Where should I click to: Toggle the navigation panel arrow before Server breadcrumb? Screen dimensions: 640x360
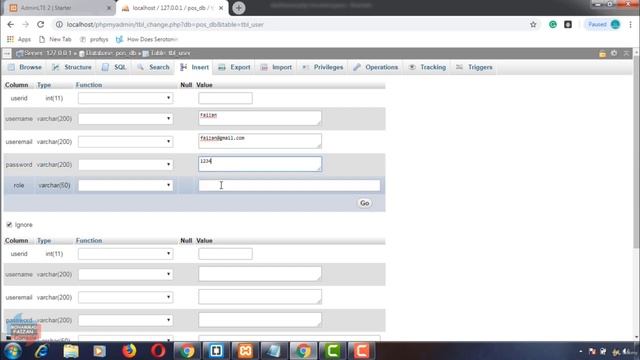pos(7,53)
